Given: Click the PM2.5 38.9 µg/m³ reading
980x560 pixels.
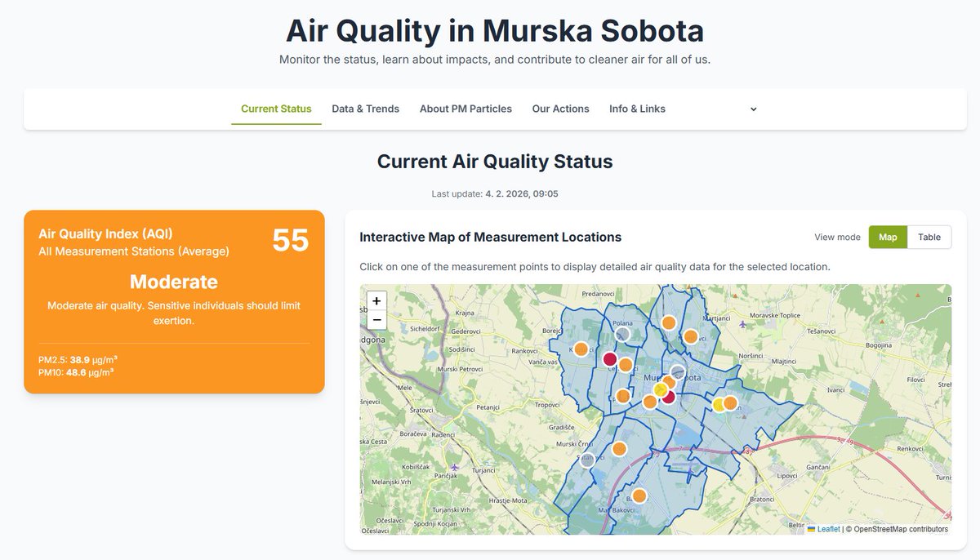Looking at the screenshot, I should click(76, 359).
